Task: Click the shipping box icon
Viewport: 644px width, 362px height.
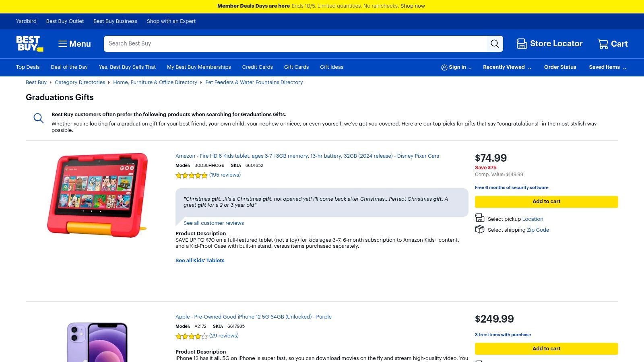Action: point(480,229)
